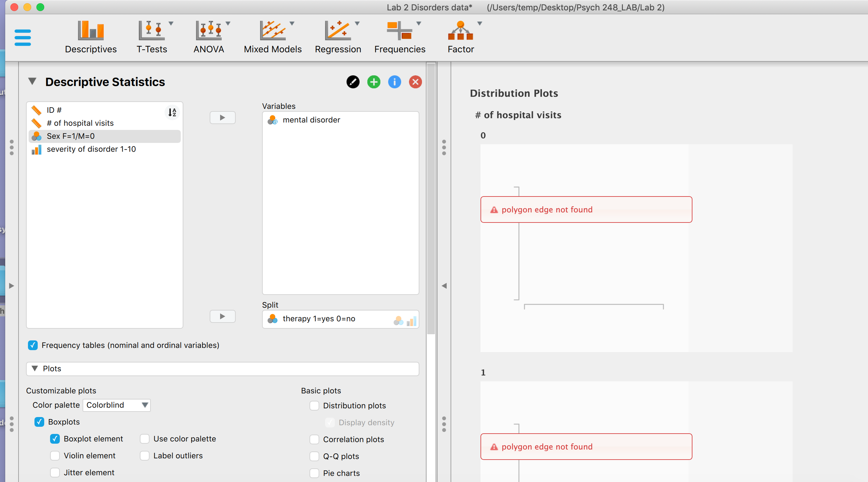Select the ID # variable
The image size is (868, 482).
[x=104, y=110]
